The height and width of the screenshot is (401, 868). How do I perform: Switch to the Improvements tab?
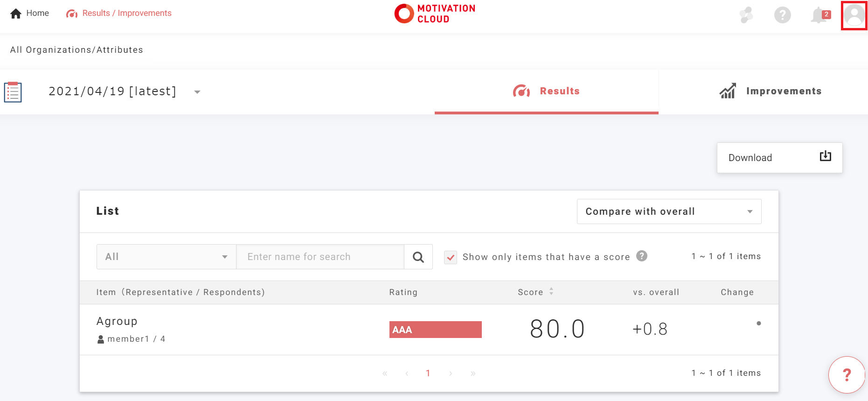coord(770,91)
